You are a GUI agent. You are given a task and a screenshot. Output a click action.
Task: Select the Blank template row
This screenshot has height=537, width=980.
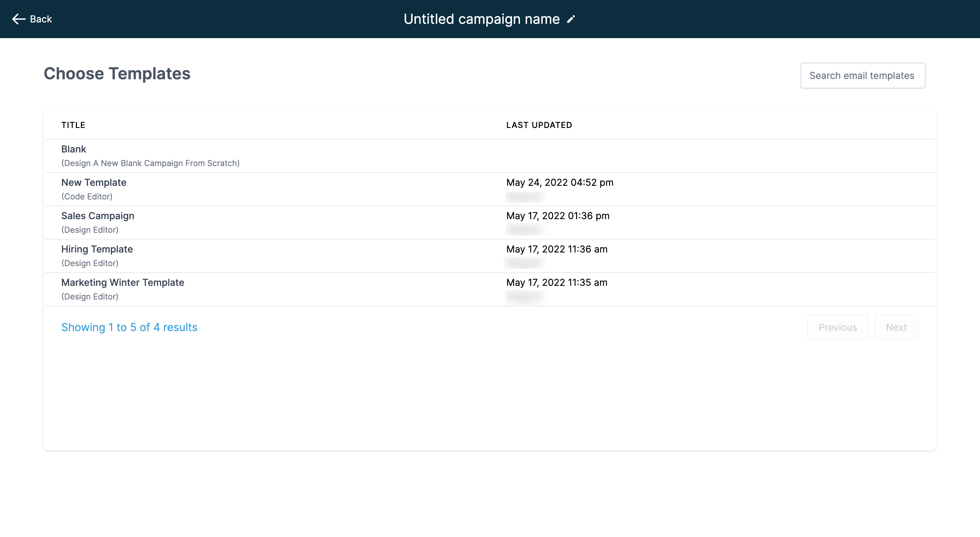tap(74, 149)
